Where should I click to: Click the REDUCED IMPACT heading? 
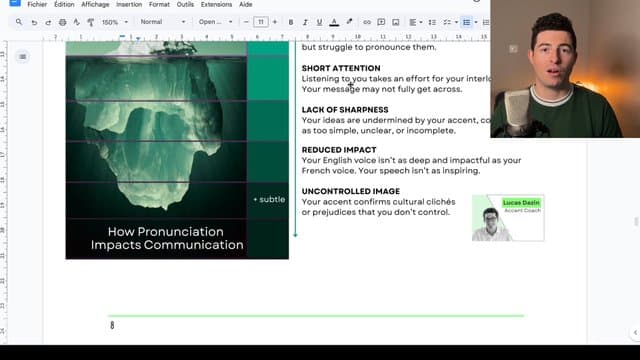pyautogui.click(x=339, y=150)
